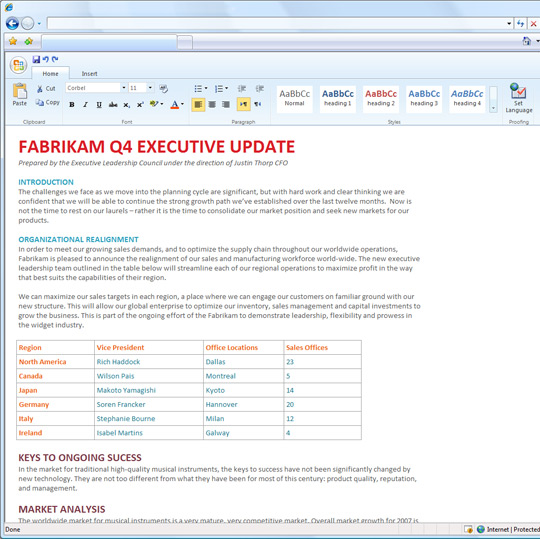The image size is (540, 539).
Task: Align the text right
Action: (x=226, y=104)
